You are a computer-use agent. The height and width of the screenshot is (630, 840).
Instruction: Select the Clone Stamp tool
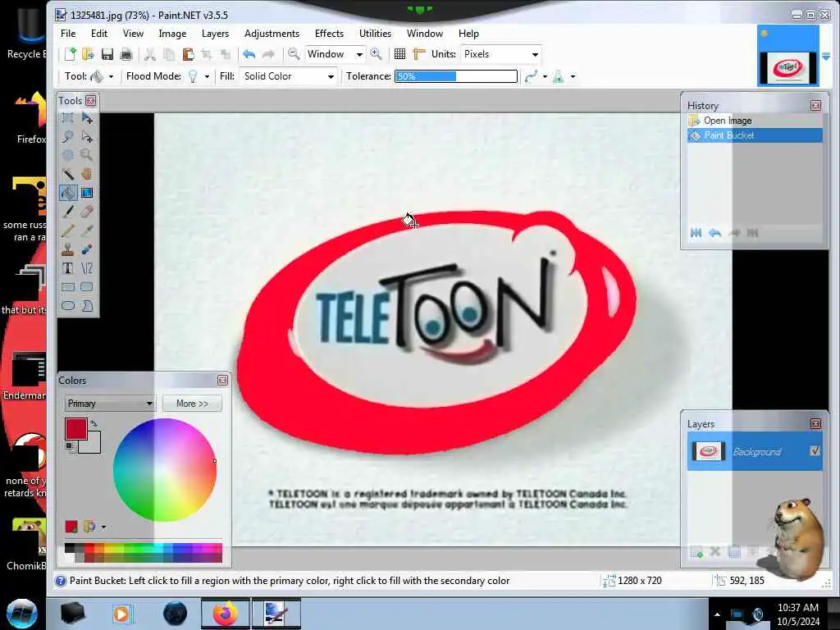68,249
